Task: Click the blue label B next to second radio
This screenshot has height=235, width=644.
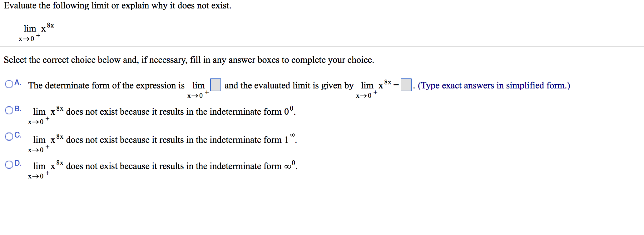Action: (17, 109)
